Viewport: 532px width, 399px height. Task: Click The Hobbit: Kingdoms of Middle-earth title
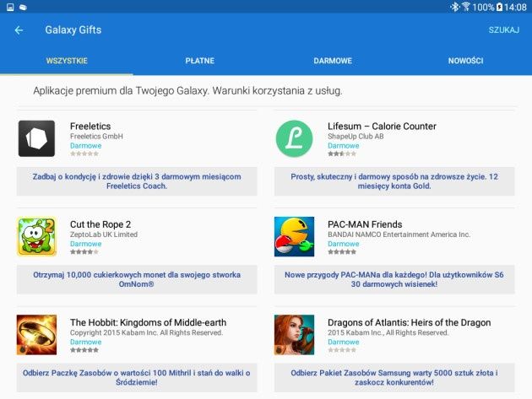pyautogui.click(x=149, y=322)
